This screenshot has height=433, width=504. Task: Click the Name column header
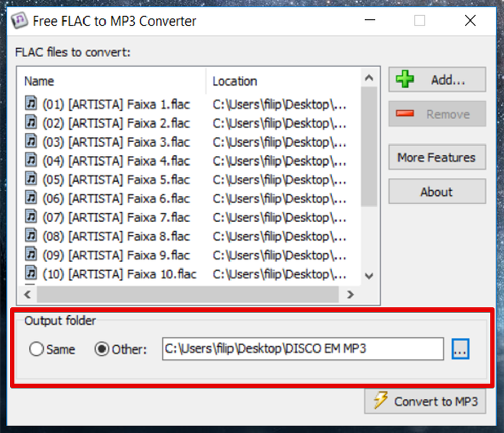[x=111, y=81]
